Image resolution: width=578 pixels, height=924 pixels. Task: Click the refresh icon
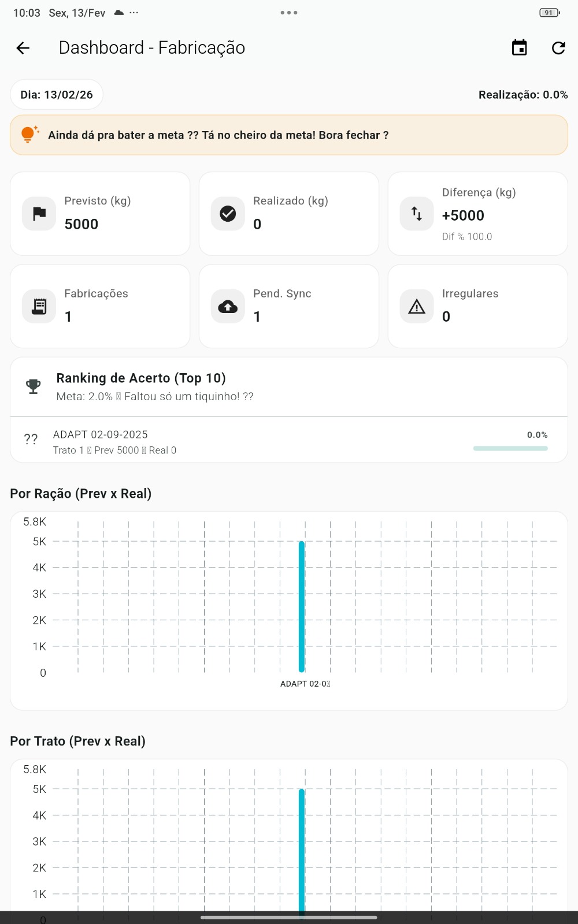(x=558, y=48)
